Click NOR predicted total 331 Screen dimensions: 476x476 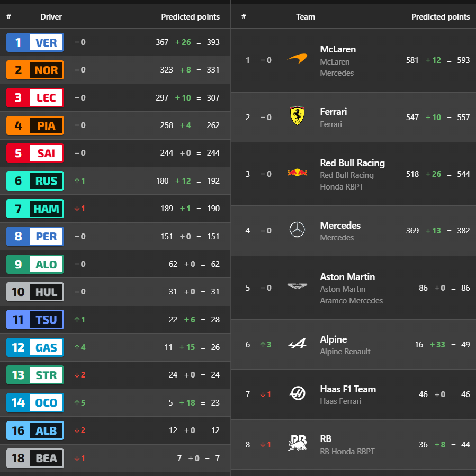(x=213, y=70)
